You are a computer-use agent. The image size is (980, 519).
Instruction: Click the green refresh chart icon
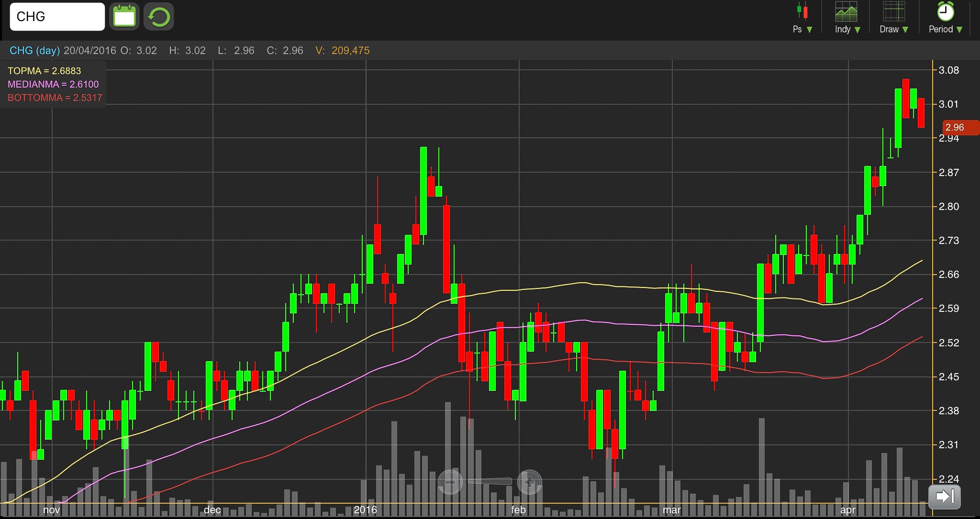click(x=158, y=17)
